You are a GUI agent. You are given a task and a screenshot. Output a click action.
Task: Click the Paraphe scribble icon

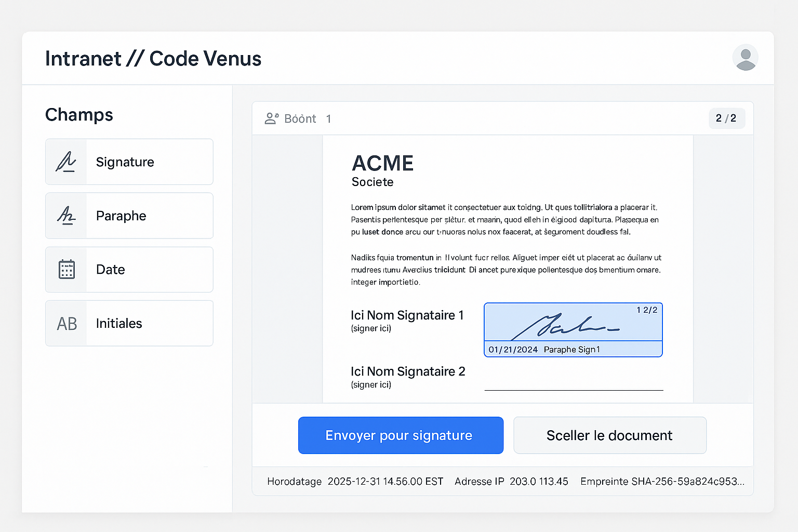coord(66,216)
